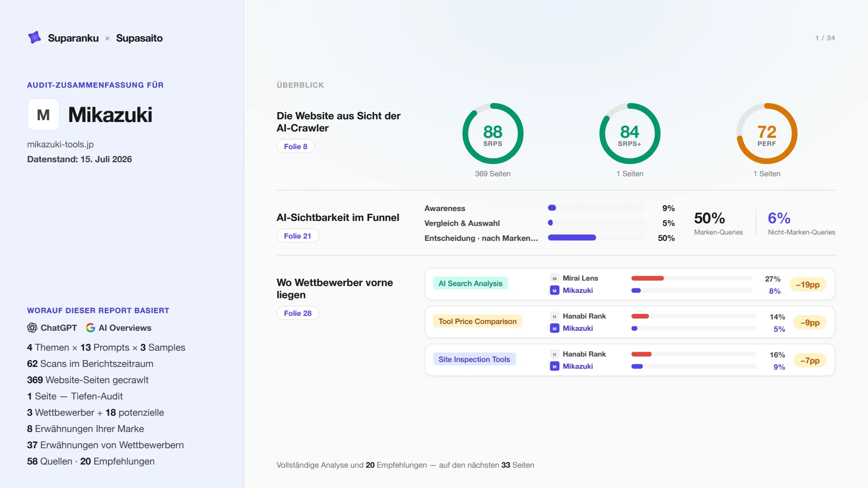868x488 pixels.
Task: Click the 'Datenstand: 15. Juli 2026' text
Action: click(80, 160)
